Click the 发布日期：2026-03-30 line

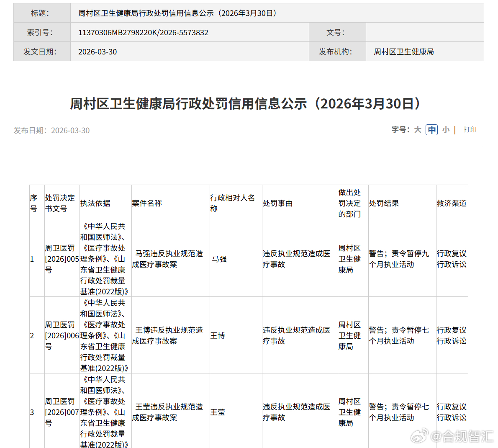pos(51,130)
